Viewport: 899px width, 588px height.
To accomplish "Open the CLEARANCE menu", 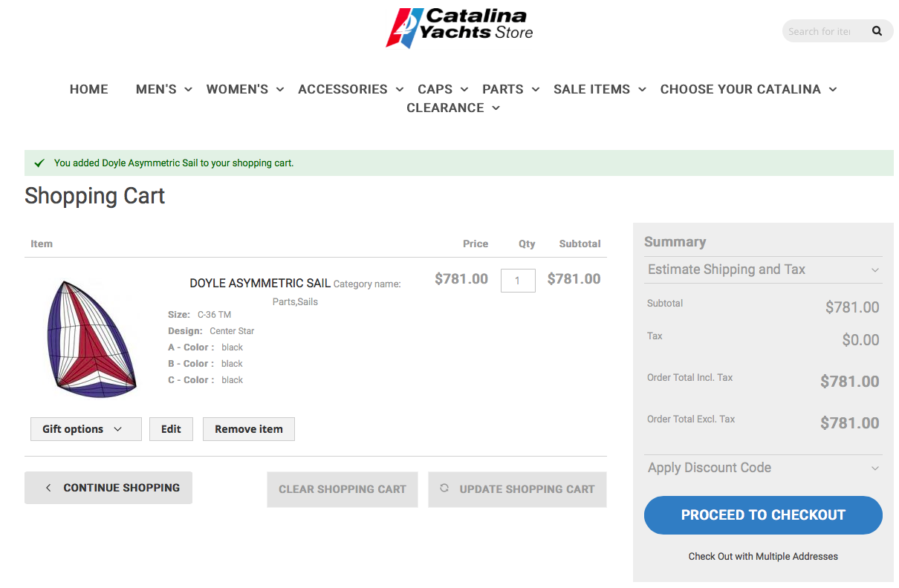I will tap(445, 108).
